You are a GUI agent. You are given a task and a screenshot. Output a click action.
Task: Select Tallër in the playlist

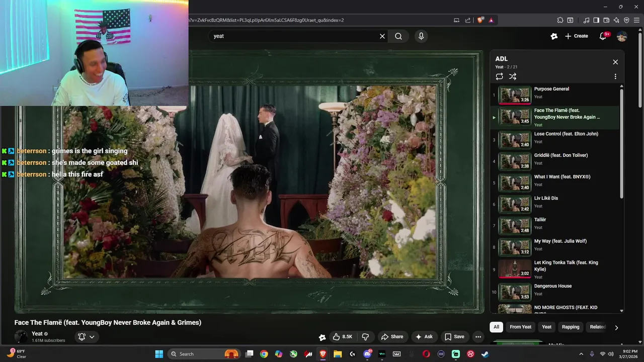555,226
